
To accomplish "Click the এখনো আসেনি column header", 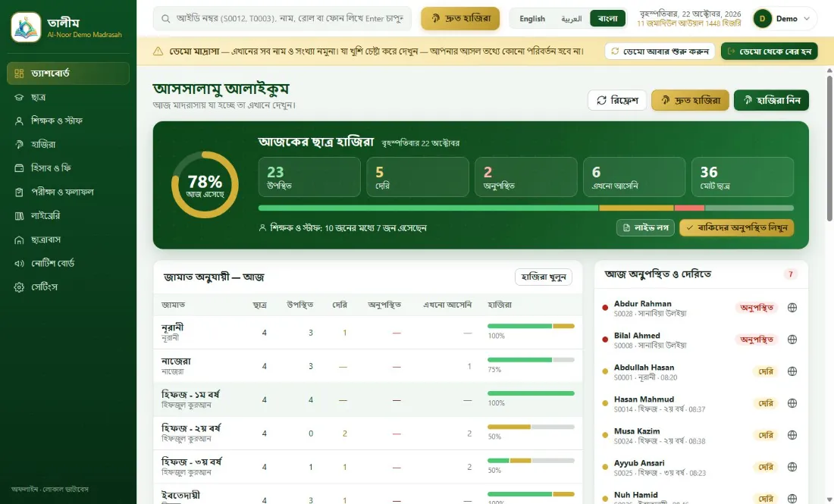I will click(447, 305).
